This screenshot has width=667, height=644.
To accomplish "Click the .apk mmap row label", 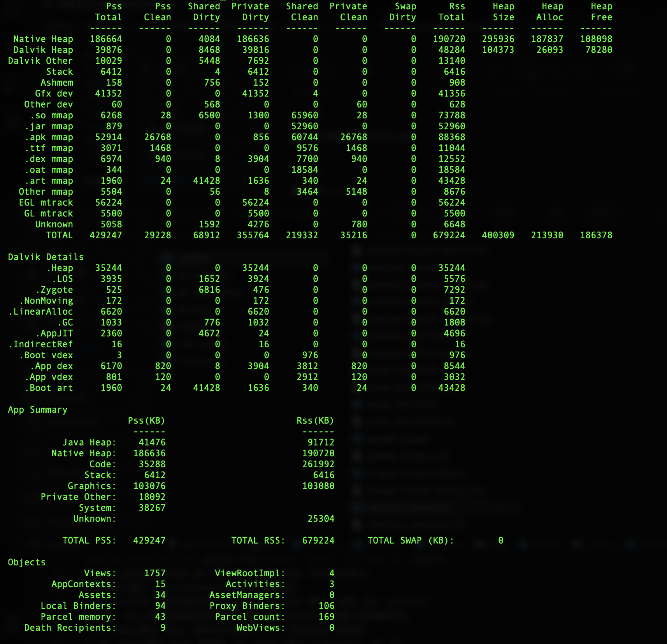I will pos(49,137).
